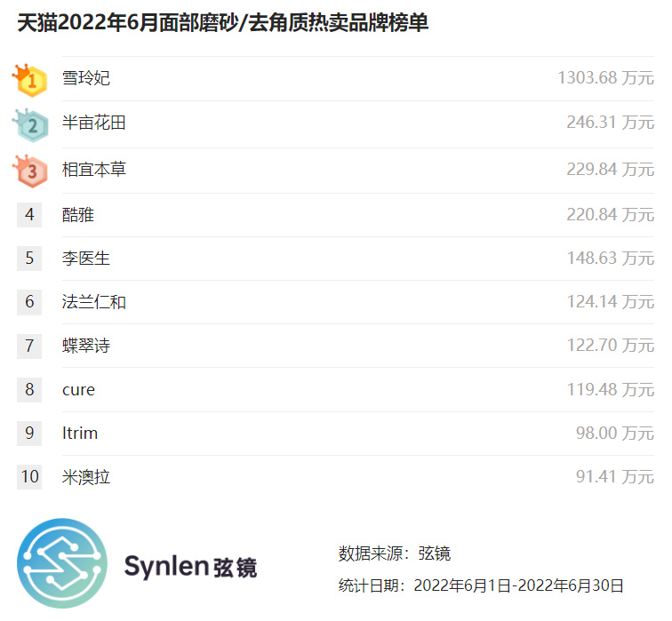
Task: Click sales value 229.84 万元
Action: click(x=611, y=170)
